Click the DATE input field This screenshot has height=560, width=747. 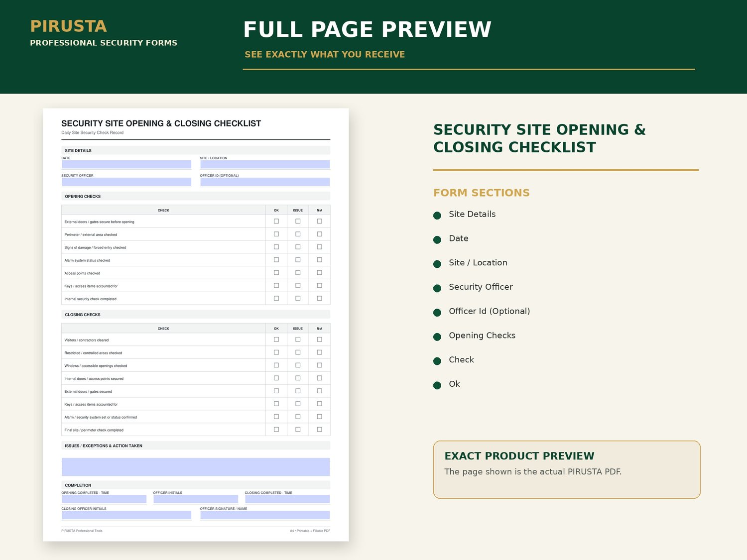pyautogui.click(x=126, y=164)
